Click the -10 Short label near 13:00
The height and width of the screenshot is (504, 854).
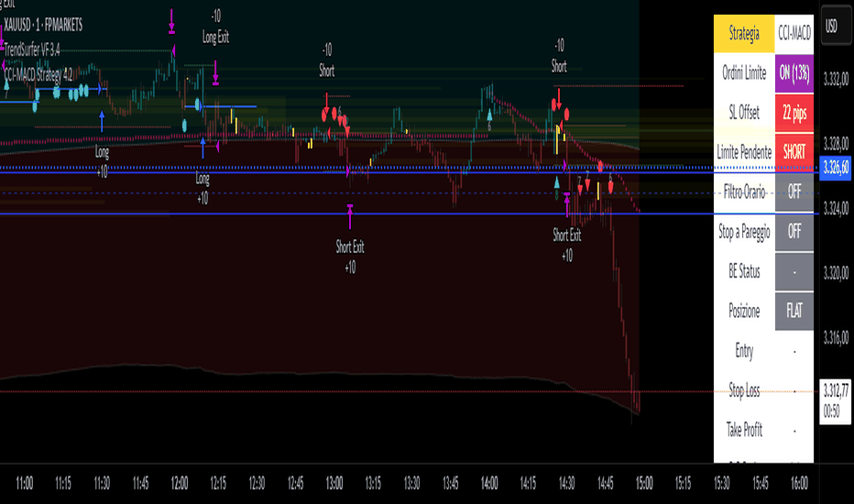[x=327, y=60]
